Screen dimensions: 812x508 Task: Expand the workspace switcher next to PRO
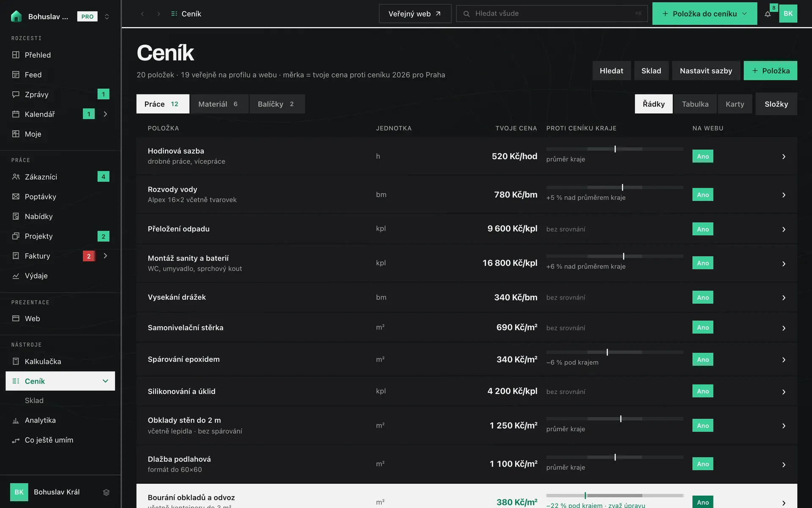107,17
